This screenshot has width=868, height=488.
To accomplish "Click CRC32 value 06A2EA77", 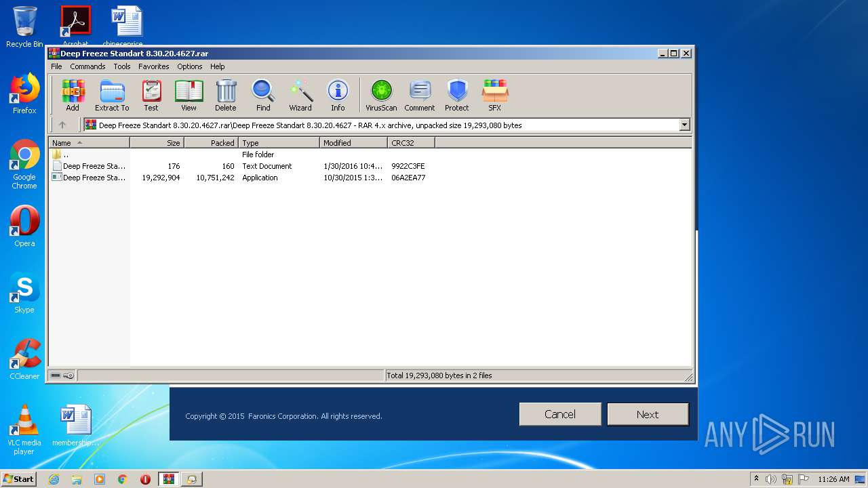I will tap(408, 178).
